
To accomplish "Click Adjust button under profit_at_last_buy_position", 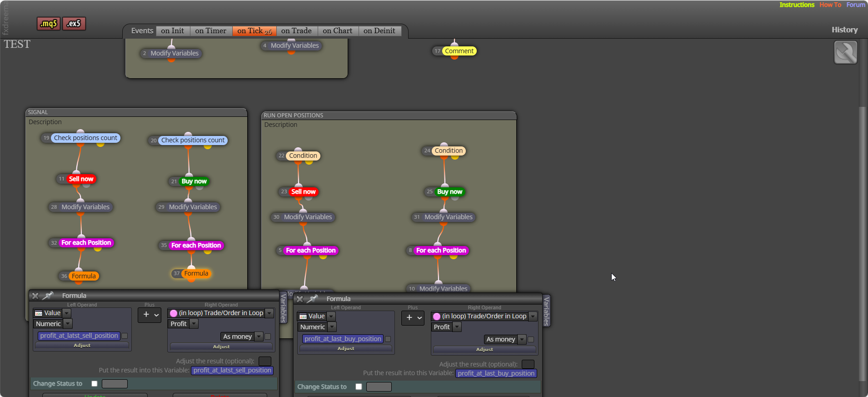I will pos(346,348).
